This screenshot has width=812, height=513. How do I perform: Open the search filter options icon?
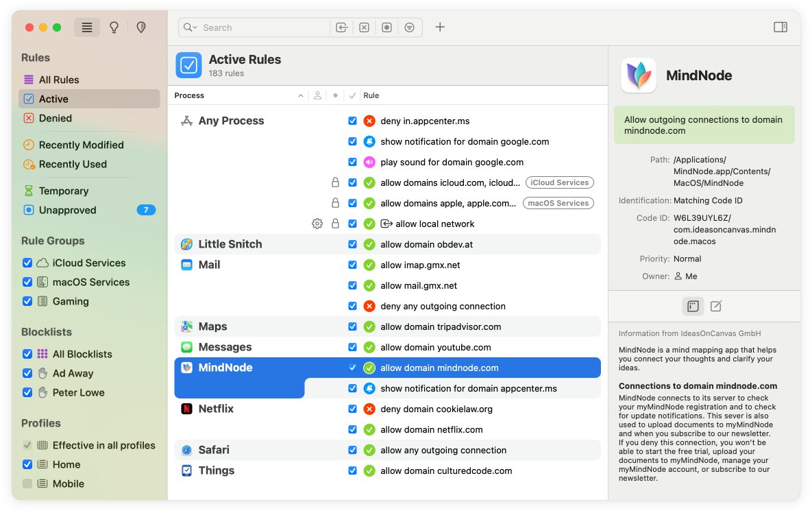[x=410, y=27]
